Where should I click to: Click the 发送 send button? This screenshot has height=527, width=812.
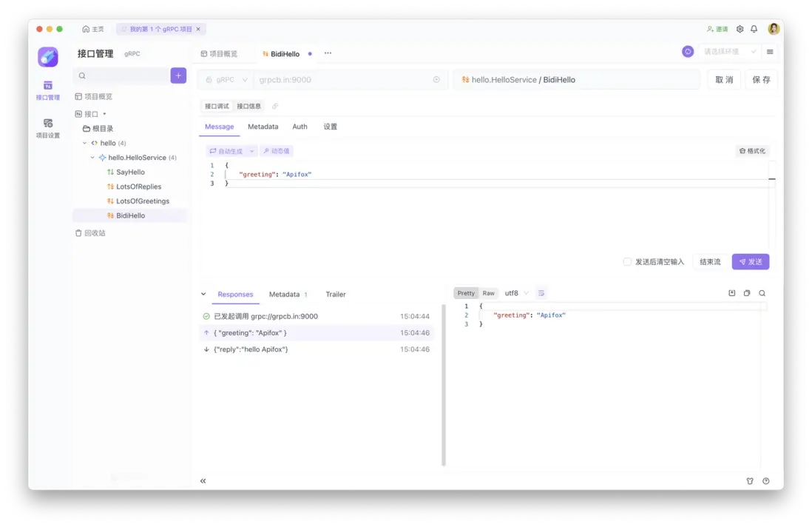pyautogui.click(x=751, y=262)
